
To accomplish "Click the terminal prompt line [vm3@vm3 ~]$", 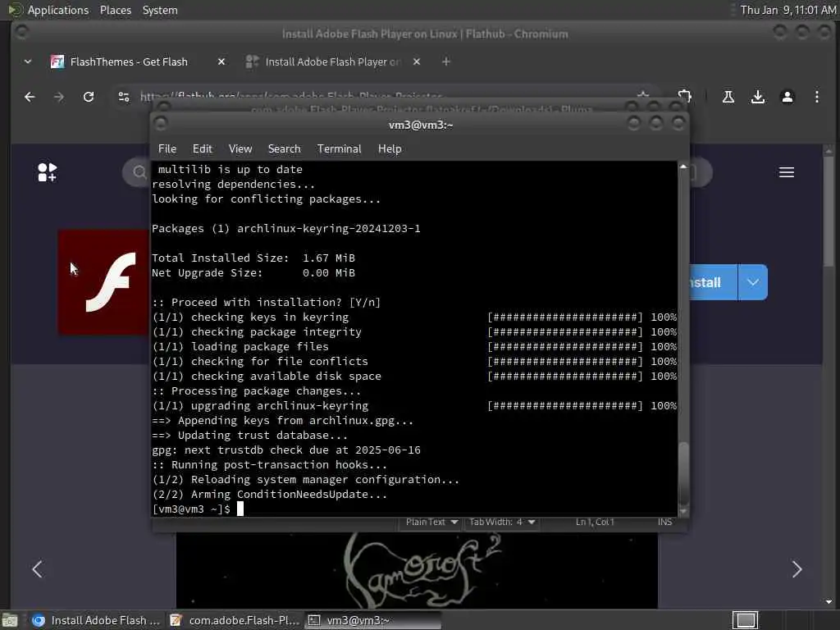I will point(190,509).
